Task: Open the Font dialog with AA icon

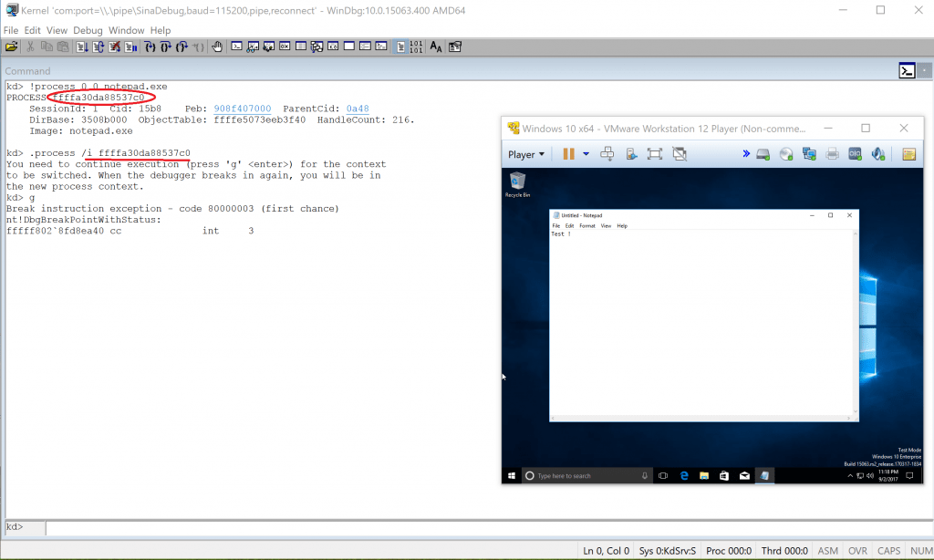Action: (436, 47)
